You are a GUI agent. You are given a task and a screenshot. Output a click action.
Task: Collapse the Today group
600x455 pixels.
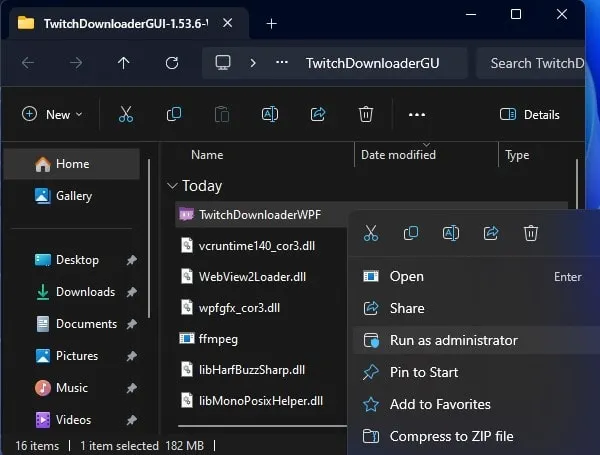(172, 186)
